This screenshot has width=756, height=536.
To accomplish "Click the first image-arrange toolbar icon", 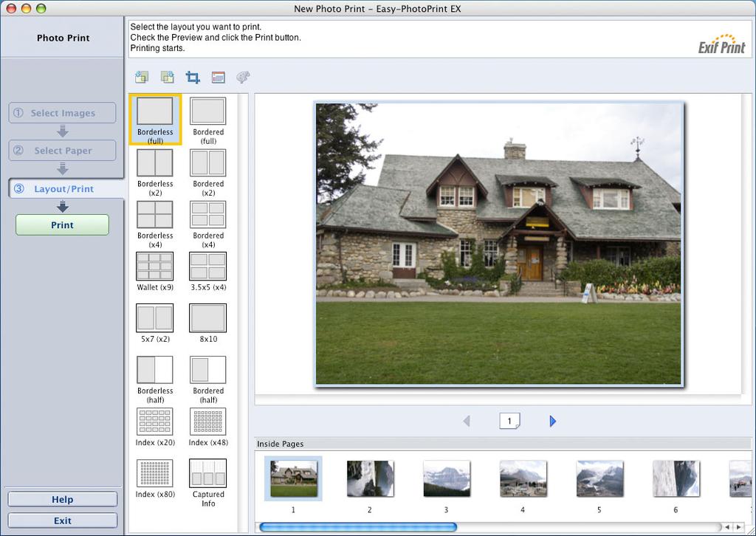I will pyautogui.click(x=142, y=77).
